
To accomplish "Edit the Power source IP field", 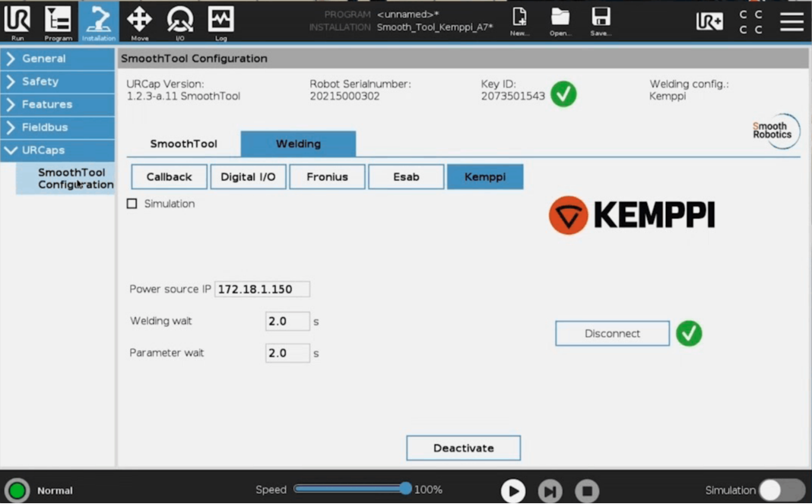I will [x=262, y=289].
